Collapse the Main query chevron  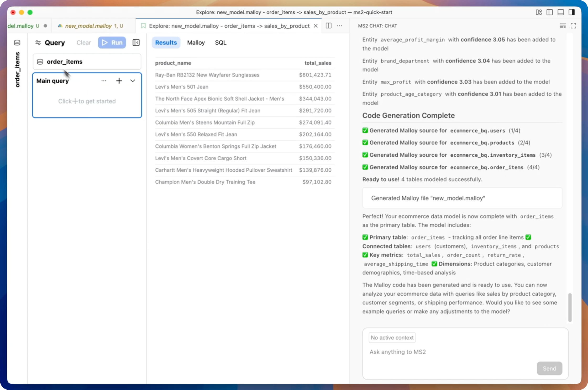(133, 81)
